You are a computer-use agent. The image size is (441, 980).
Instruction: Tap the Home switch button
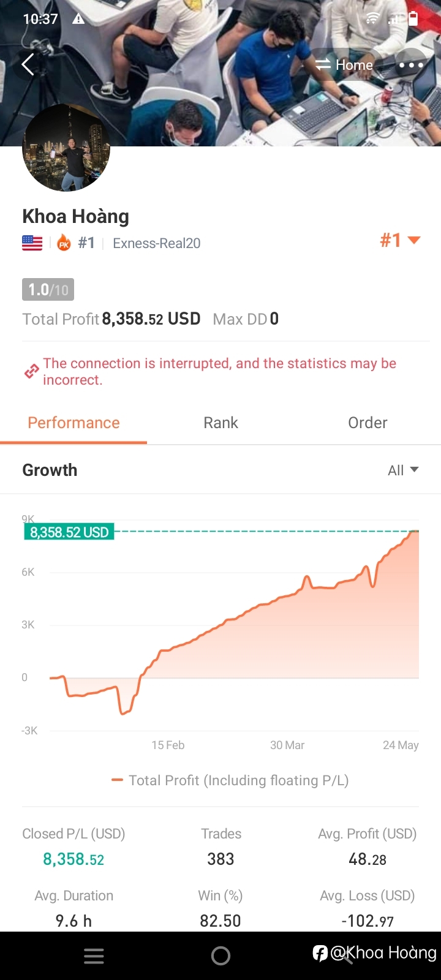[x=344, y=65]
